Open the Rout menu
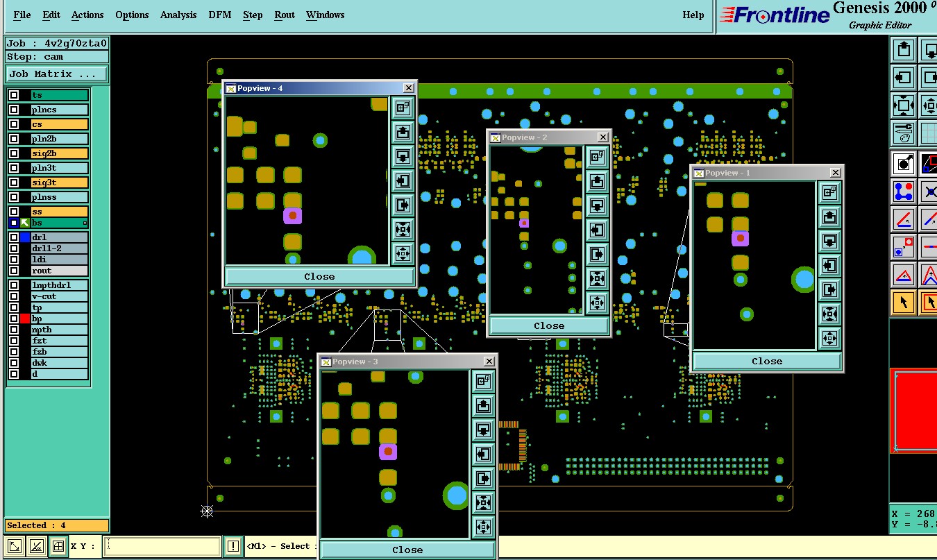Image resolution: width=937 pixels, height=560 pixels. (285, 15)
